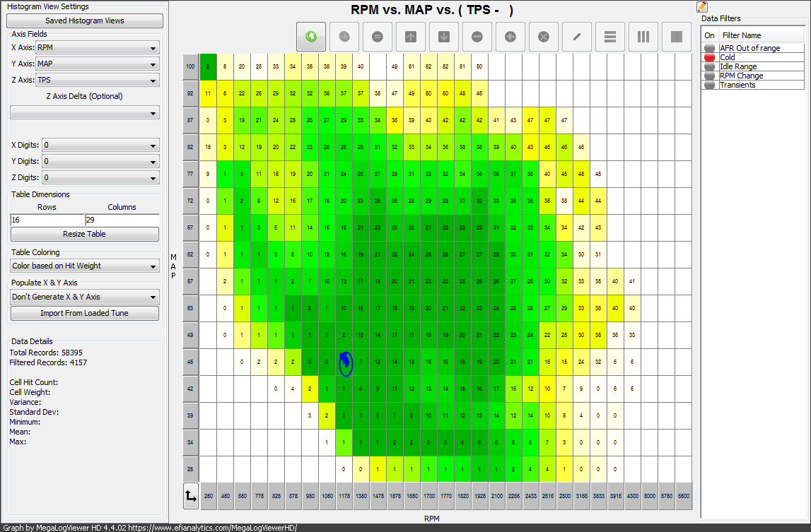Click the On column header in Data Filters

pos(709,35)
